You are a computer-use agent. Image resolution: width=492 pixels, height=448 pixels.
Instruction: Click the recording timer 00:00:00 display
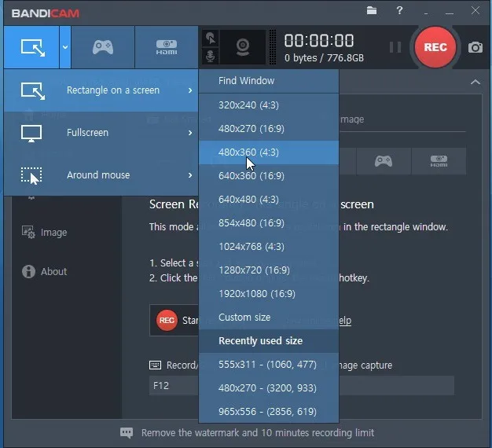319,40
